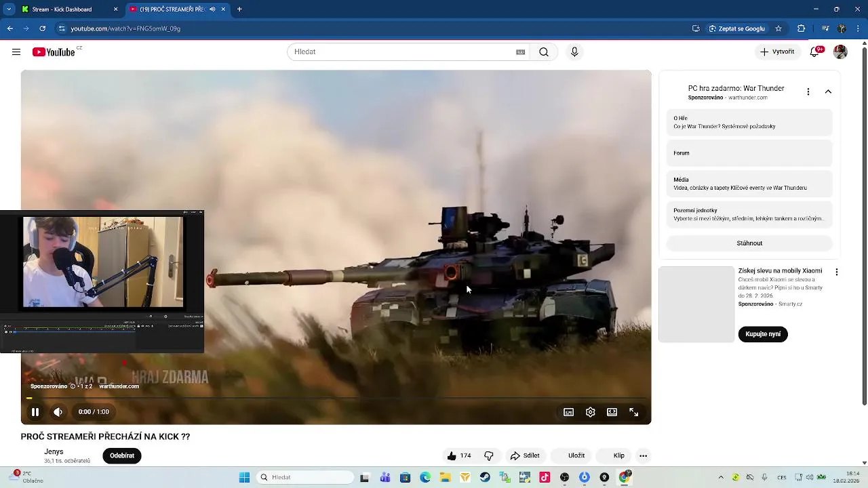
Task: Open the weather widget Oblačno
Action: pyautogui.click(x=27, y=477)
